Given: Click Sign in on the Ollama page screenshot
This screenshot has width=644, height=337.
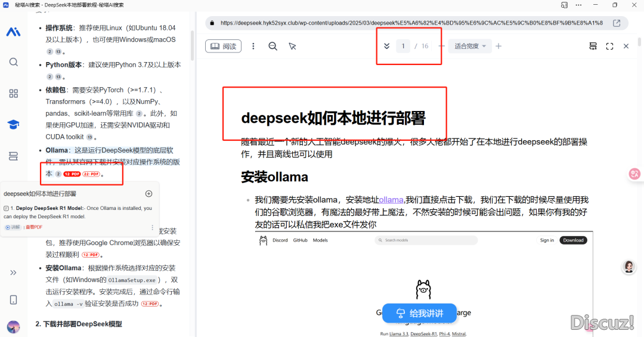Looking at the screenshot, I should [x=547, y=240].
